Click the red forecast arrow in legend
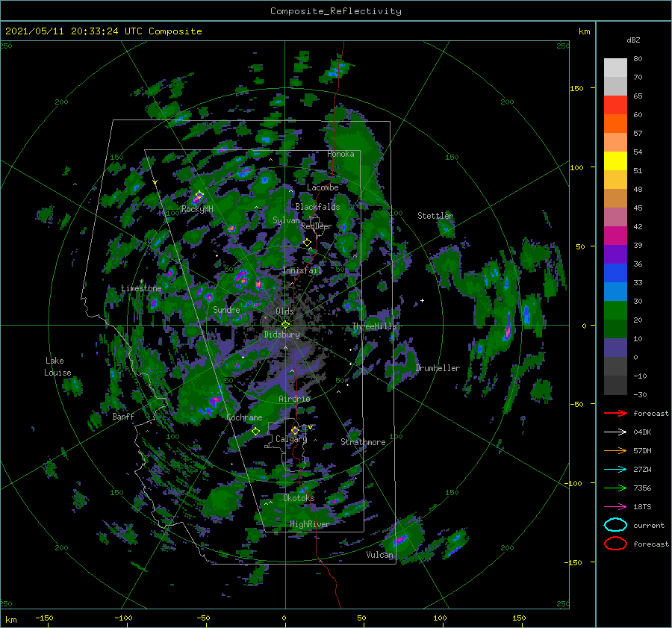Viewport: 672px width, 628px height. click(x=615, y=413)
